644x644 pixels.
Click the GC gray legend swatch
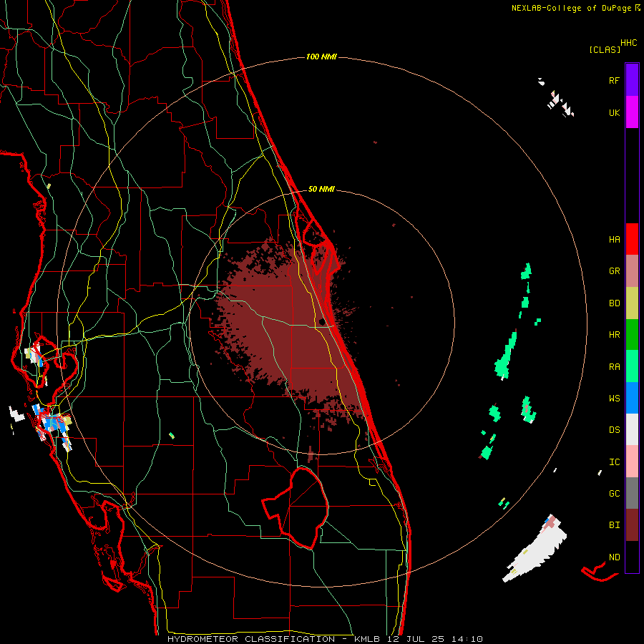tap(632, 493)
